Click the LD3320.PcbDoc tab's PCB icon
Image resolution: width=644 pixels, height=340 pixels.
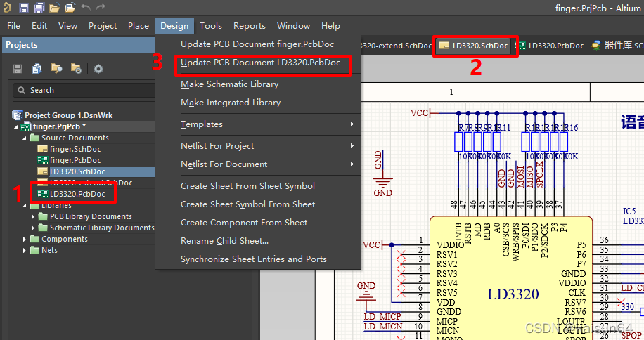click(x=522, y=46)
